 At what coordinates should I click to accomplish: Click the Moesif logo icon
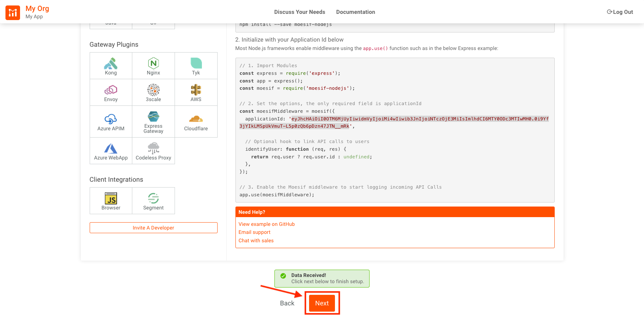click(13, 13)
